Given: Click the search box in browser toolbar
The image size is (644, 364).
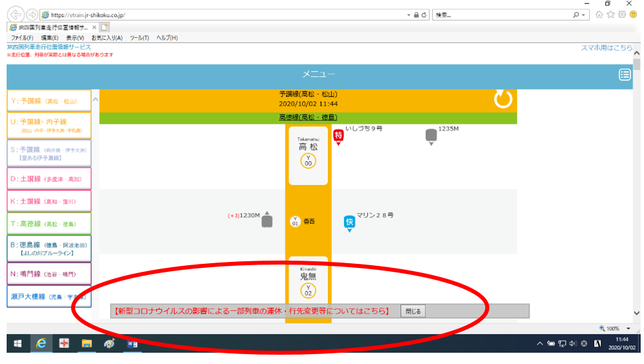Looking at the screenshot, I should (x=503, y=15).
